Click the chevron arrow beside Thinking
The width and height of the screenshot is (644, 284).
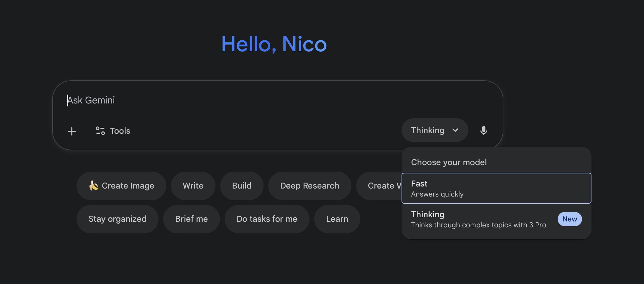coord(455,130)
